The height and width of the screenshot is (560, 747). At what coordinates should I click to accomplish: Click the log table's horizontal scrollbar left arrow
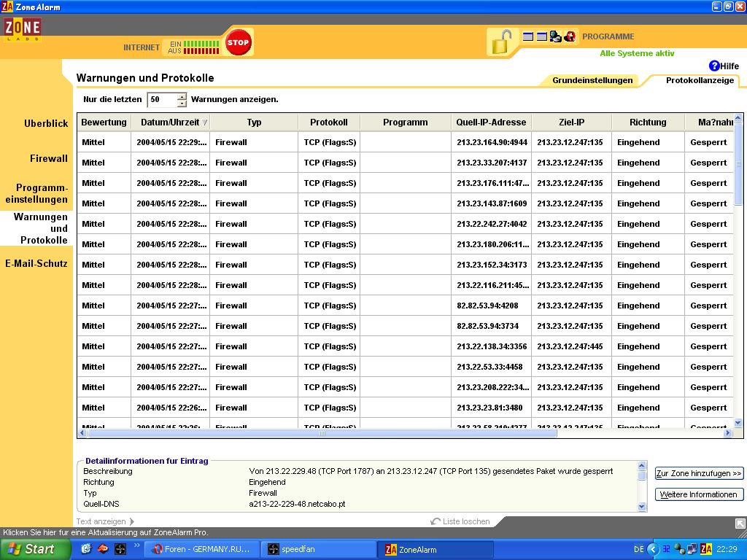(x=82, y=433)
